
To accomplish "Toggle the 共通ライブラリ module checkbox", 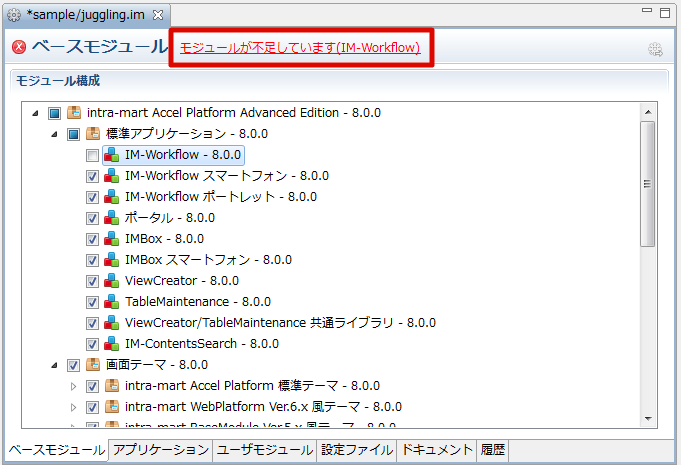I will click(x=92, y=323).
